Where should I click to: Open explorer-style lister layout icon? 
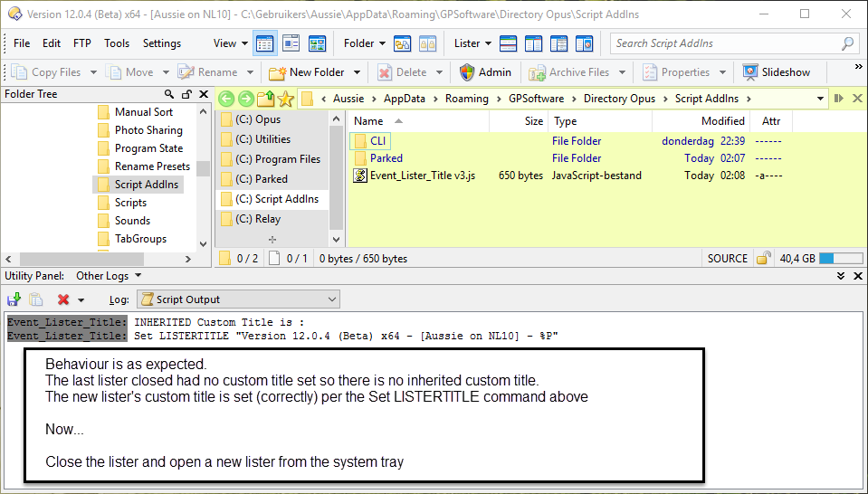585,43
